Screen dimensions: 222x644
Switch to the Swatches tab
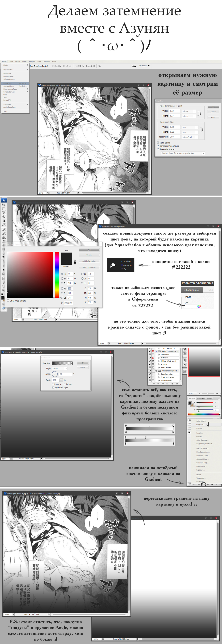pos(201,399)
